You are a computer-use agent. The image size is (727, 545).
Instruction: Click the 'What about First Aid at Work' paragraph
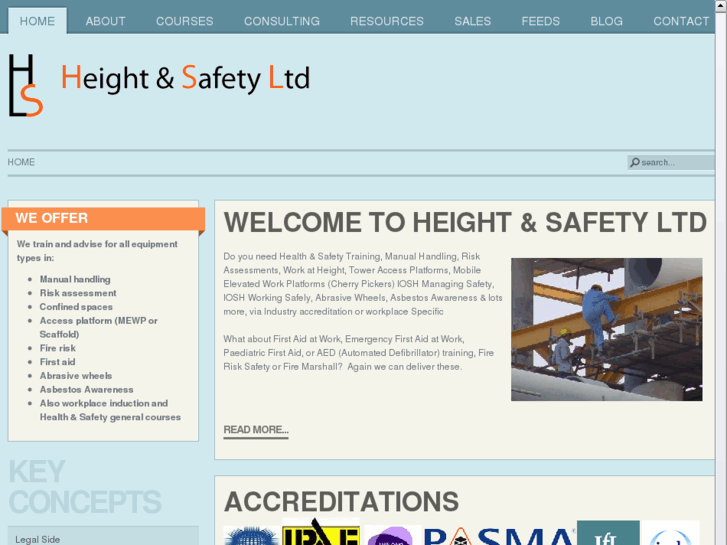point(358,353)
